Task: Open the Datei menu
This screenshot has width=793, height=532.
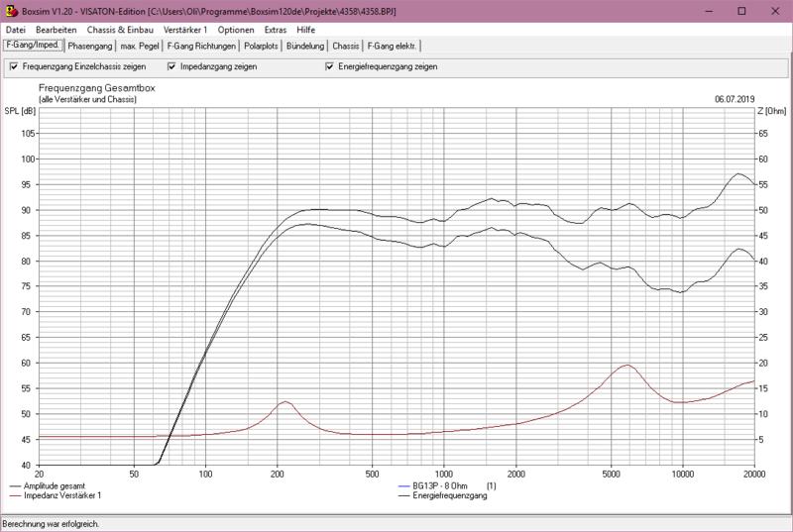Action: click(16, 30)
